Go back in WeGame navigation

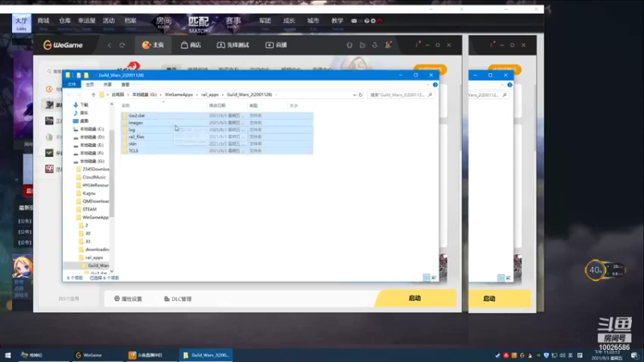[109, 45]
